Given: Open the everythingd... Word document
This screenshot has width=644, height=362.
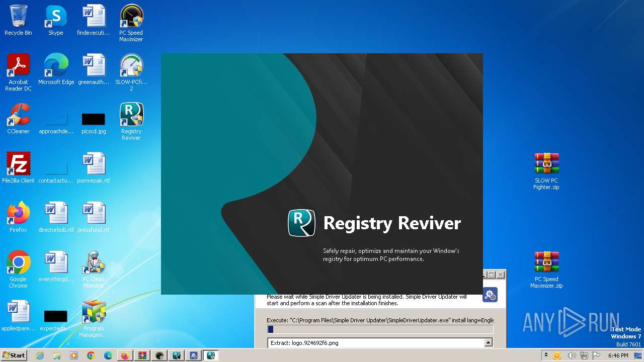Looking at the screenshot, I should tap(56, 266).
